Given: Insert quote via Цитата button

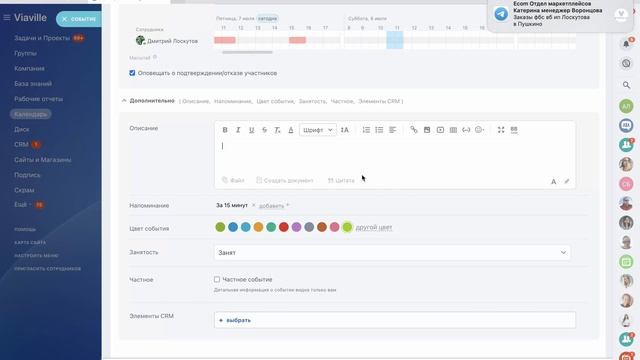Looking at the screenshot, I should 341,180.
